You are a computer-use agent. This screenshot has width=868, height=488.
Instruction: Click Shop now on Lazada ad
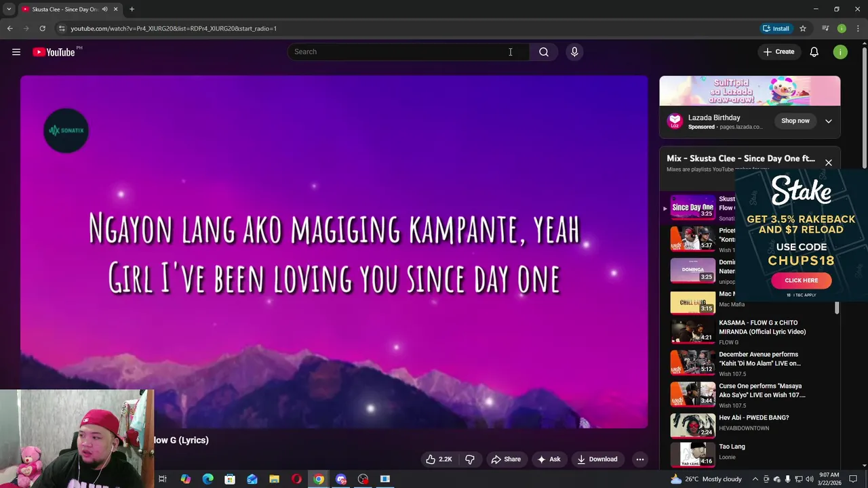pyautogui.click(x=795, y=121)
